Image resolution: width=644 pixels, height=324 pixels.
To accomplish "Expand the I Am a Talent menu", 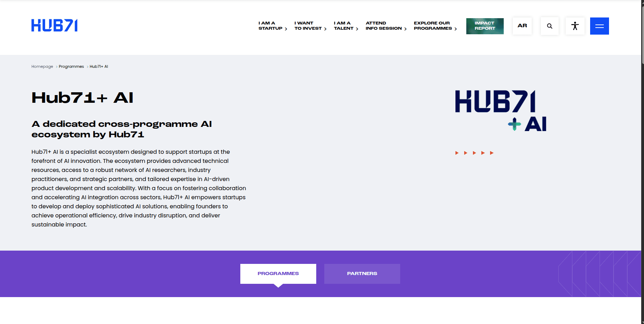I will tap(346, 26).
